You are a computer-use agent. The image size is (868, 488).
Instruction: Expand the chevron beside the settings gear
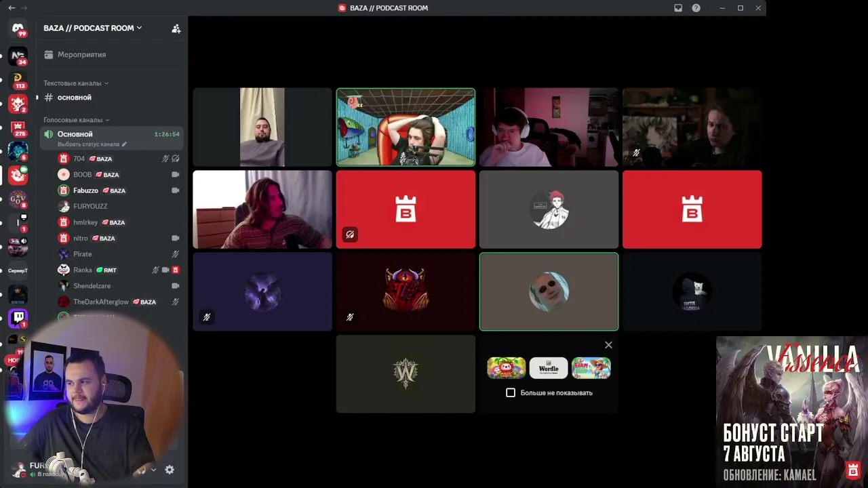click(153, 470)
